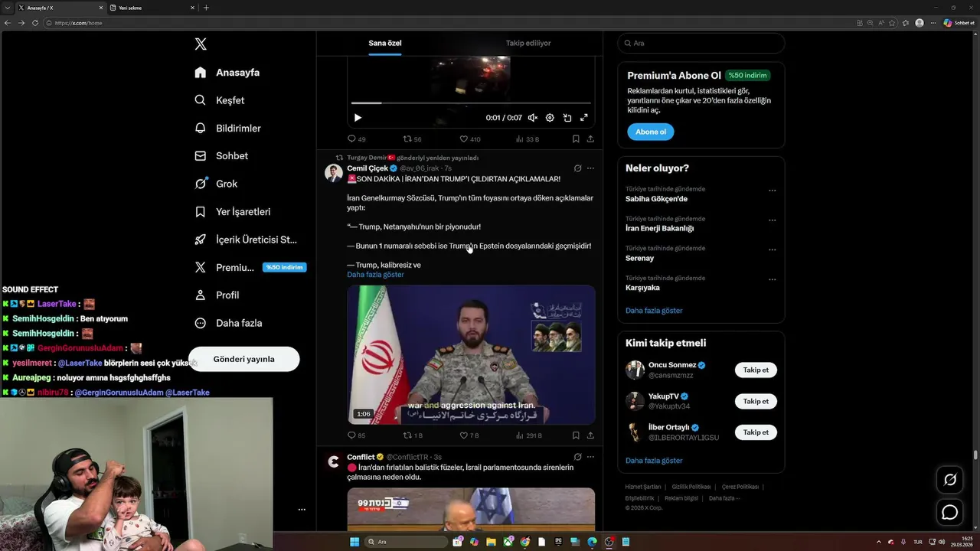Show more suggestions under Kimi takip etmeli
The height and width of the screenshot is (551, 980).
654,461
